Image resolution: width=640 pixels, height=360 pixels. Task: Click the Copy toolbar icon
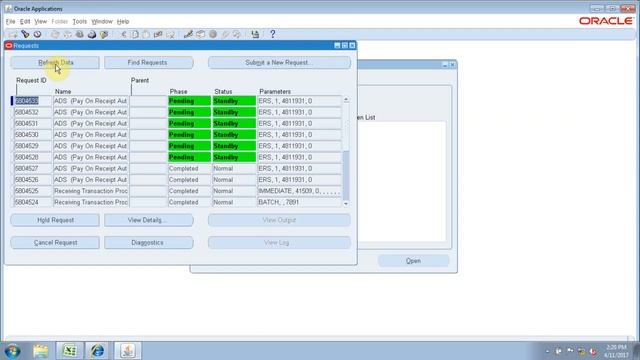(x=135, y=34)
